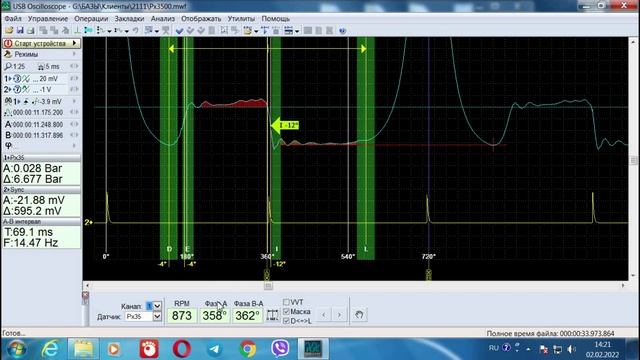Open the Анализ menu

[162, 19]
